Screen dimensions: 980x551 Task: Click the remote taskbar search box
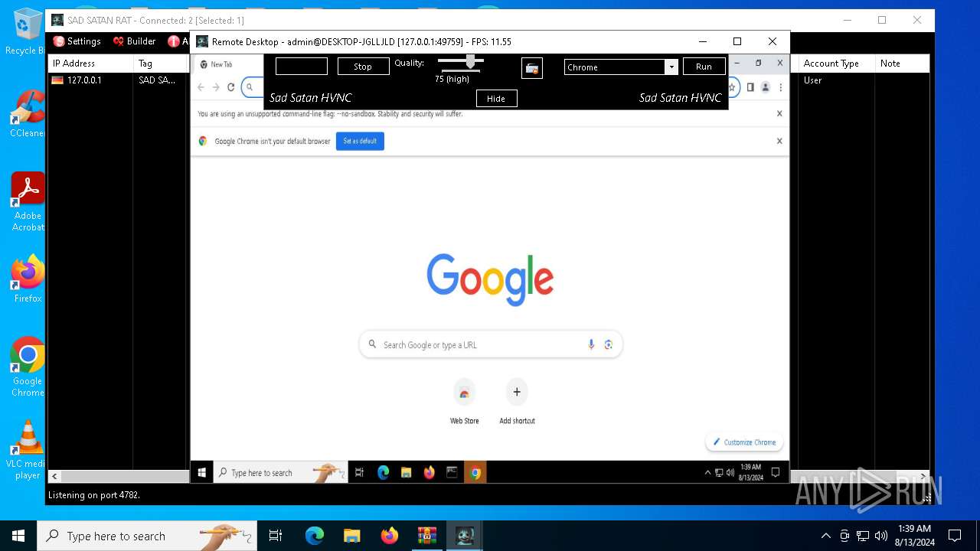280,473
